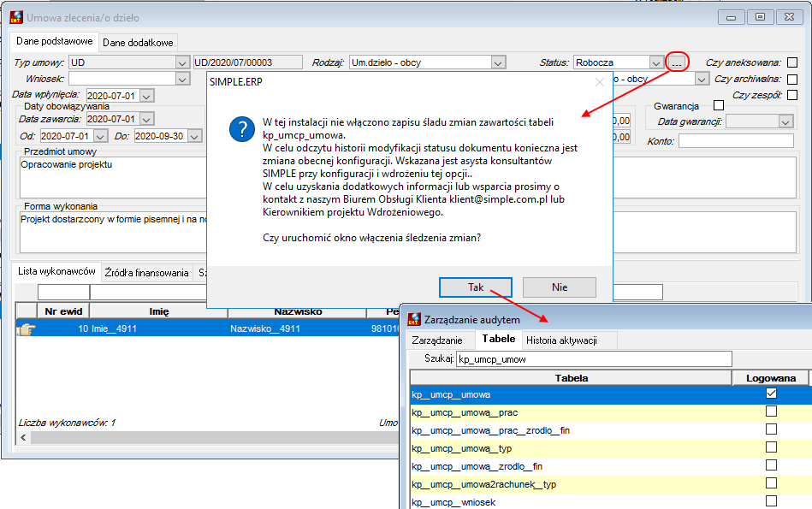Select the kp__umcp__umowa2rachunek__typ row
The height and width of the screenshot is (509, 812).
(611, 484)
